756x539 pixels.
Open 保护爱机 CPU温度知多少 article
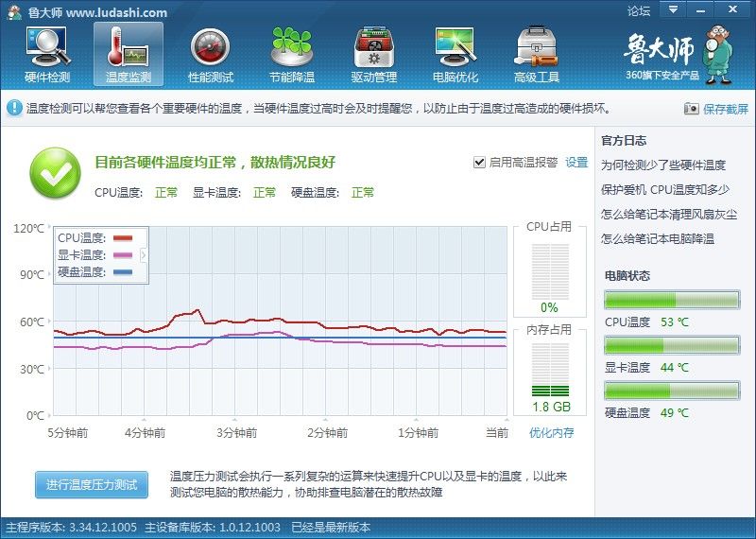click(665, 190)
